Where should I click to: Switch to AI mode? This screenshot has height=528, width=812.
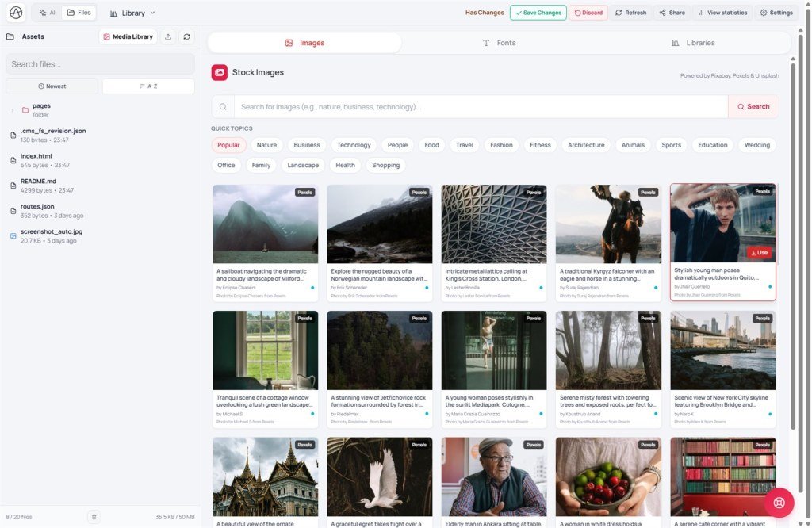[47, 13]
